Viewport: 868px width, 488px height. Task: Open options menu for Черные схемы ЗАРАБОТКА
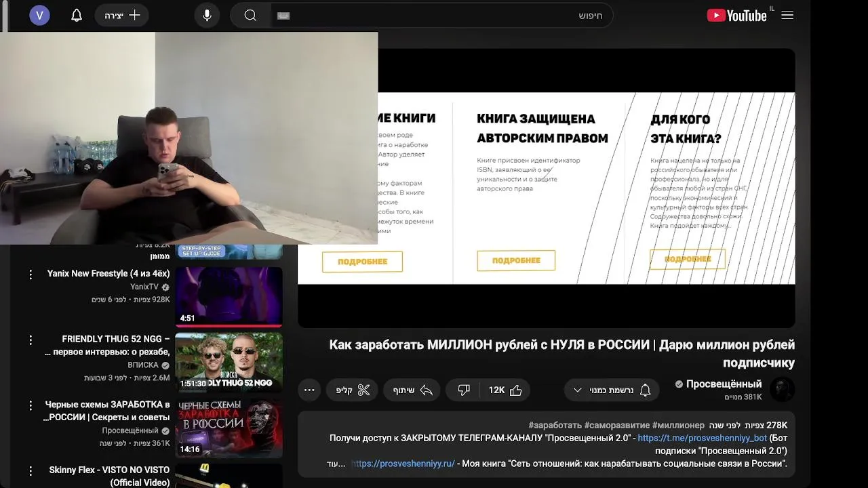[x=31, y=405]
